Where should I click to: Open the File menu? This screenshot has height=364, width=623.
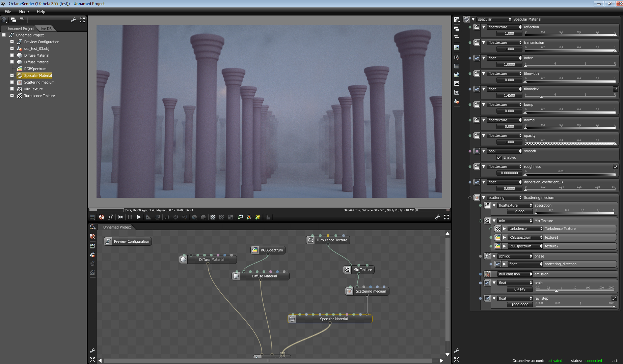tap(8, 11)
